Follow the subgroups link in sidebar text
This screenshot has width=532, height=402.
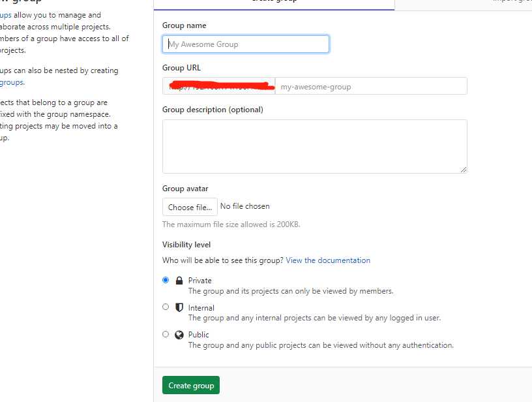[12, 82]
